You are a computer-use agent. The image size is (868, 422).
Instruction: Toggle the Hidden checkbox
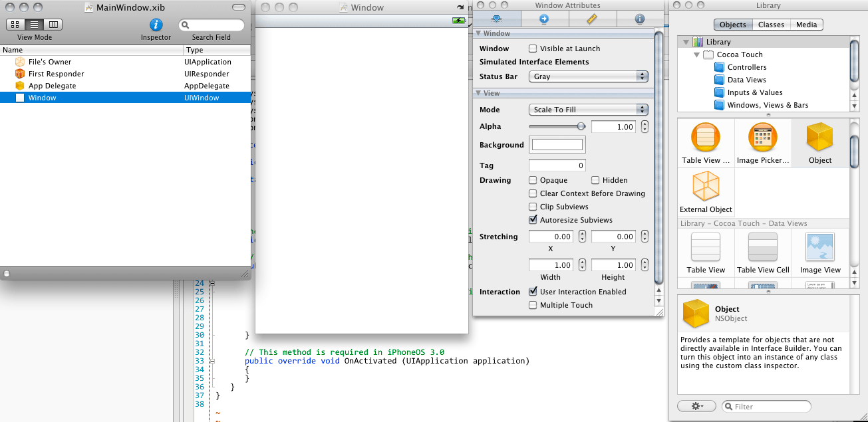coord(595,180)
